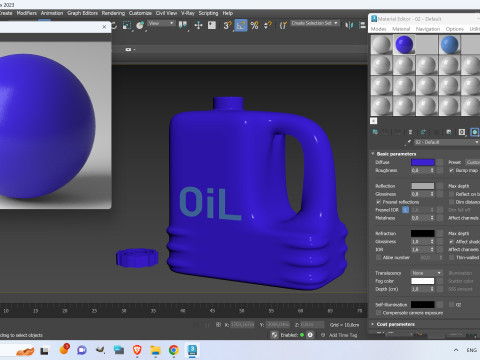Image resolution: width=480 pixels, height=360 pixels.
Task: Show hidden system tray icons
Action: coord(456,350)
